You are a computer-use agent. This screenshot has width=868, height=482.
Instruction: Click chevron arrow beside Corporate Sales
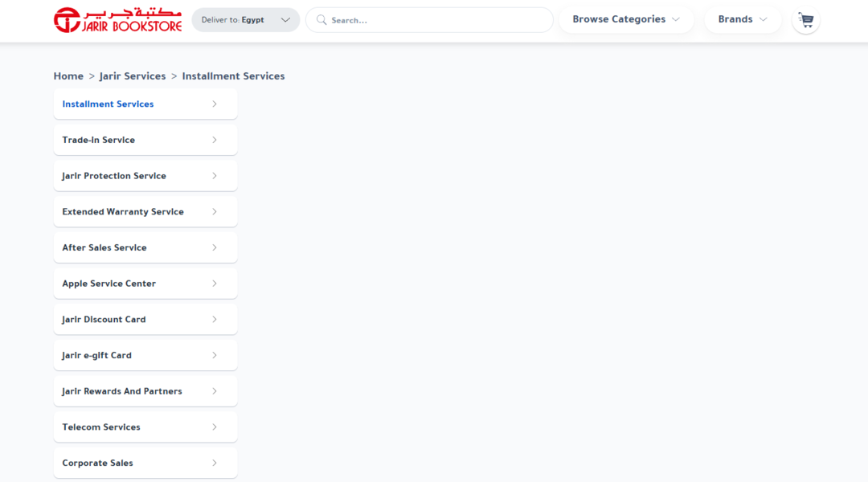coord(215,464)
